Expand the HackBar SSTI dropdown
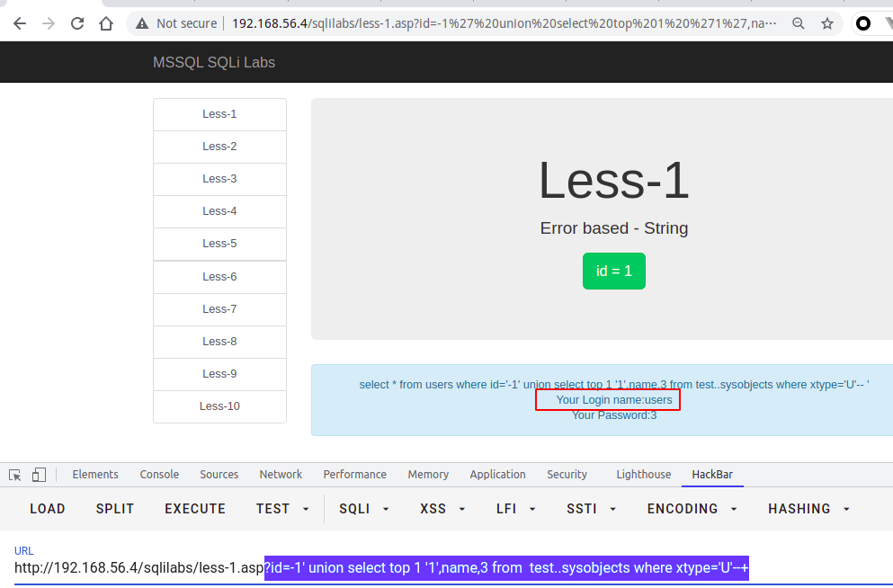Viewport: 893px width, 588px height. (x=591, y=509)
